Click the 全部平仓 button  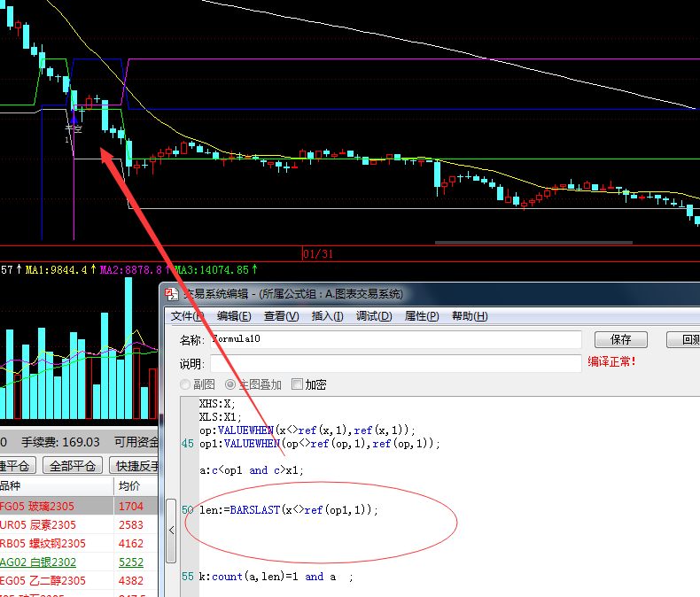(73, 466)
